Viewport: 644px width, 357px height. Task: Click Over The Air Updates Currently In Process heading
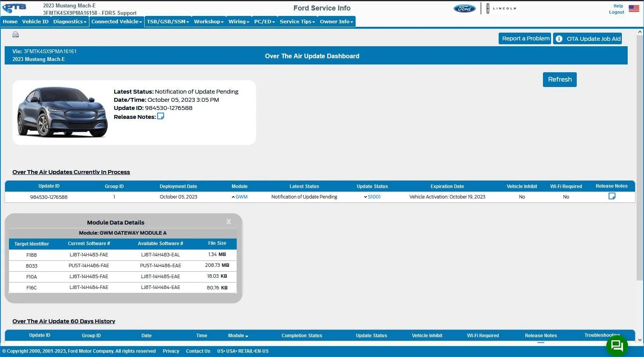coord(71,172)
